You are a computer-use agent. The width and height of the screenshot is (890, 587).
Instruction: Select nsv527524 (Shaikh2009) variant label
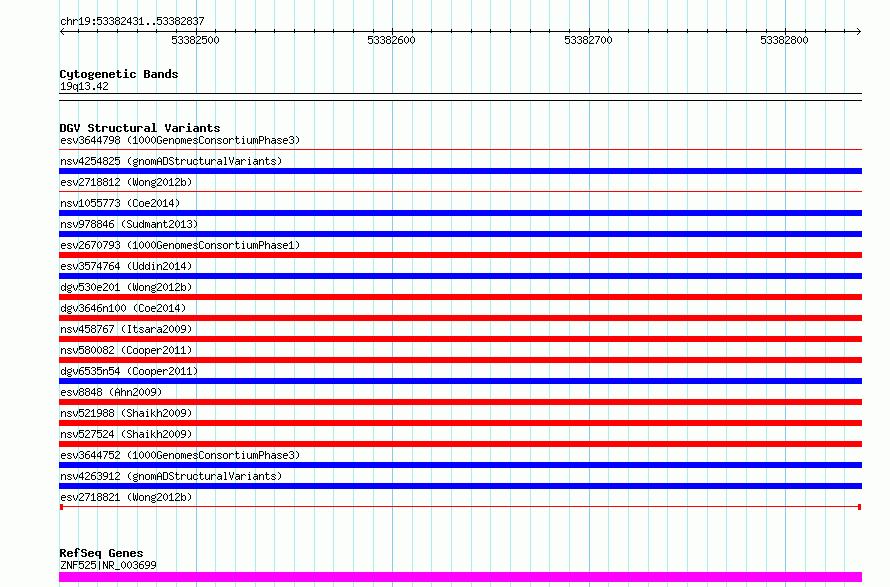pyautogui.click(x=126, y=434)
